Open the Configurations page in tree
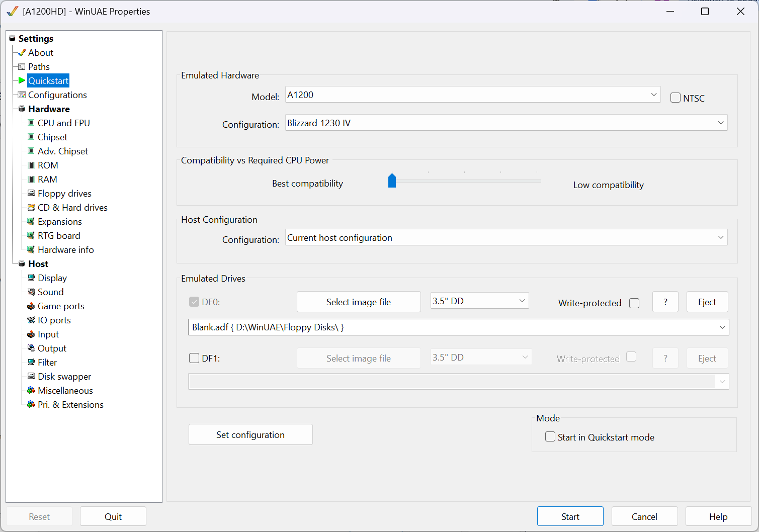 [x=57, y=95]
